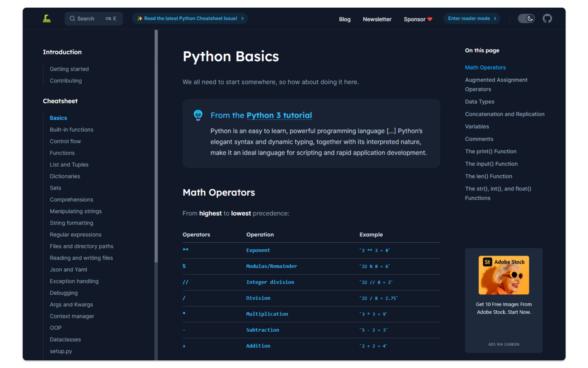This screenshot has height=368, width=588.
Task: Click the search magnifier icon
Action: click(72, 19)
